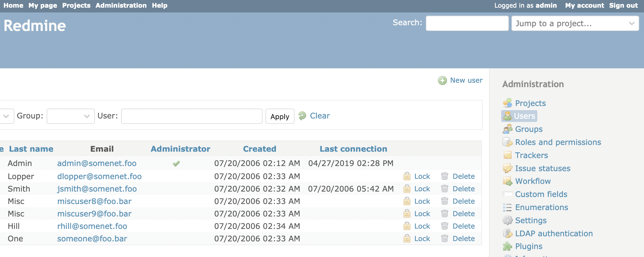
Task: Open My account link
Action: (x=585, y=5)
